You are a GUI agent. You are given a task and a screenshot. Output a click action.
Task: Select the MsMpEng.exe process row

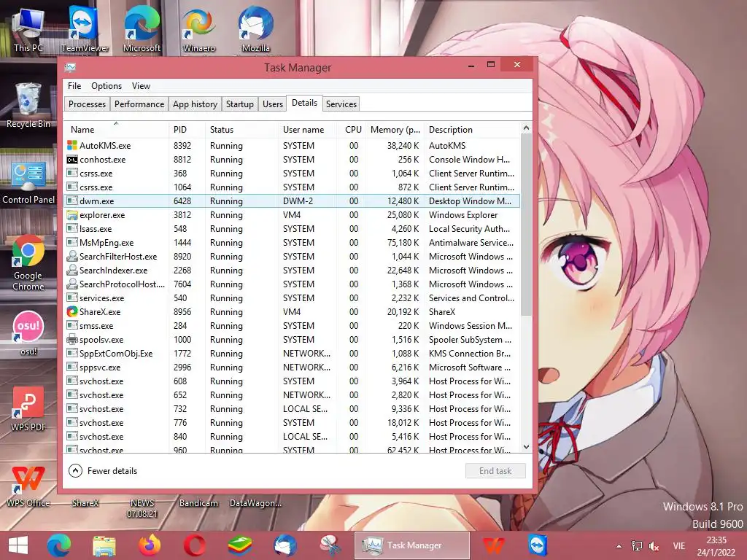pos(292,242)
